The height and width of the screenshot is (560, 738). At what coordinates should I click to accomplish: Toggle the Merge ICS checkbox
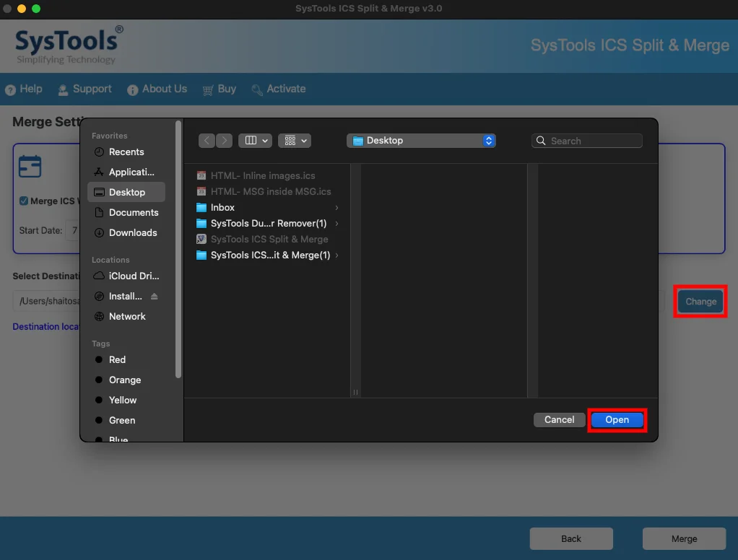click(24, 201)
